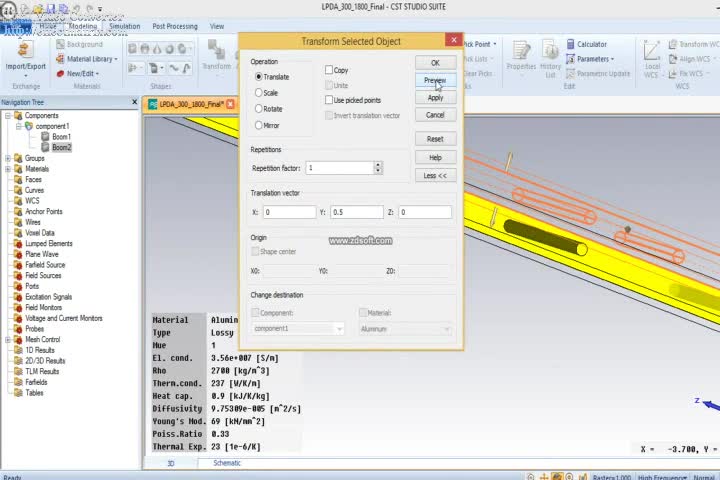
Task: Switch to the Simulation ribbon tab
Action: coord(124,26)
